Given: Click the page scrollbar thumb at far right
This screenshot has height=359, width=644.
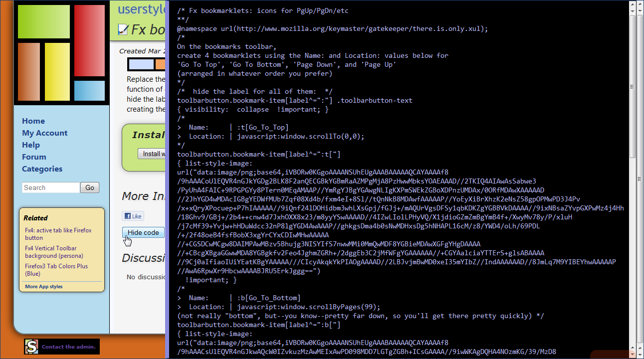Looking at the screenshot, I should pos(641,179).
